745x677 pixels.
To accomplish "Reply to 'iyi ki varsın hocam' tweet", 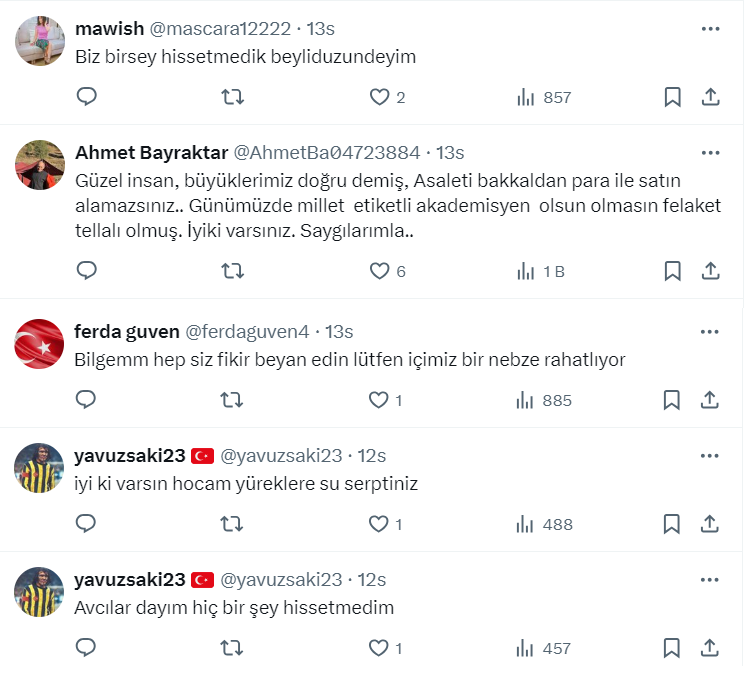I will click(x=87, y=524).
